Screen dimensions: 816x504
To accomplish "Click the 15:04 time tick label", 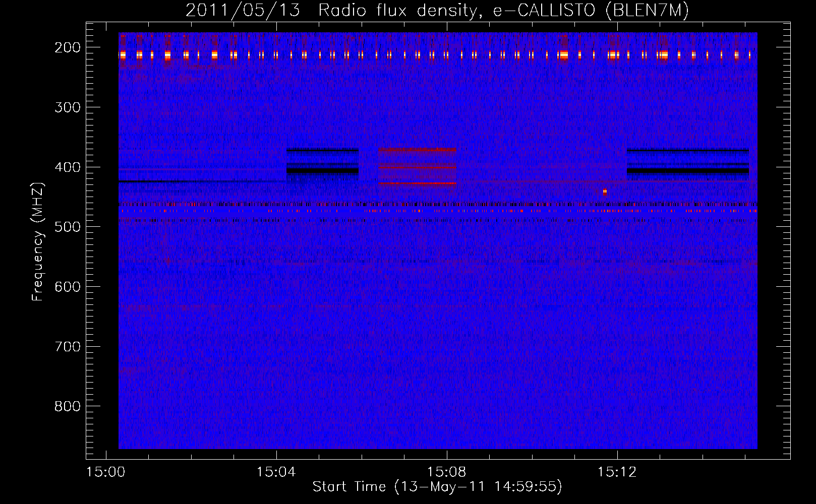I will (276, 472).
